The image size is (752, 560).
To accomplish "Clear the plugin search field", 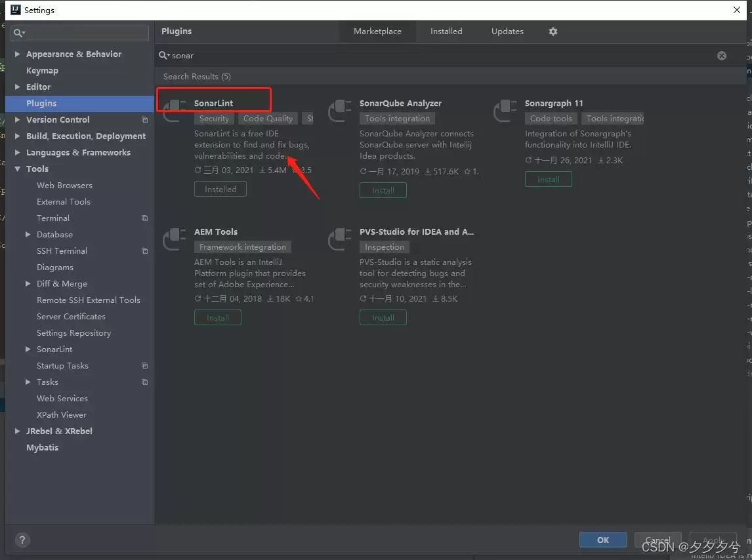I will 721,56.
